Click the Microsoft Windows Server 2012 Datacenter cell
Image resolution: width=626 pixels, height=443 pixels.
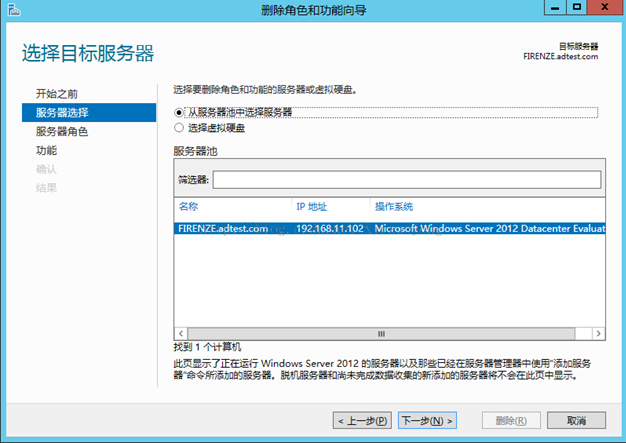[x=489, y=229]
